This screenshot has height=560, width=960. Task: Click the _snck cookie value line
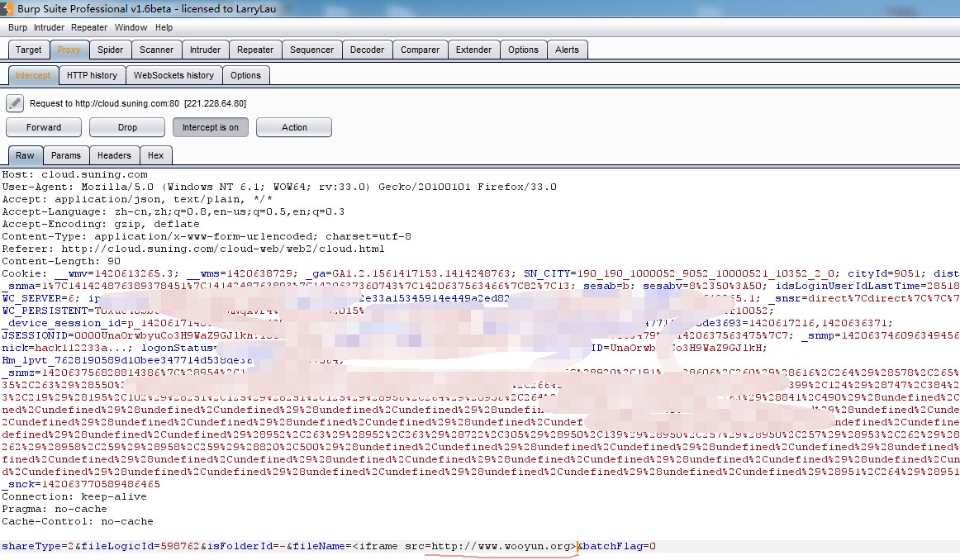pos(81,484)
